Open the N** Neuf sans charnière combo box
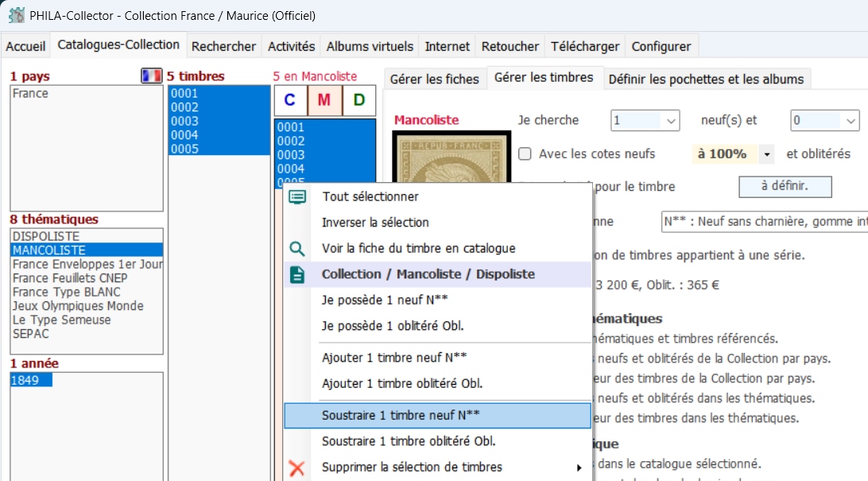The image size is (868, 481). [x=765, y=221]
